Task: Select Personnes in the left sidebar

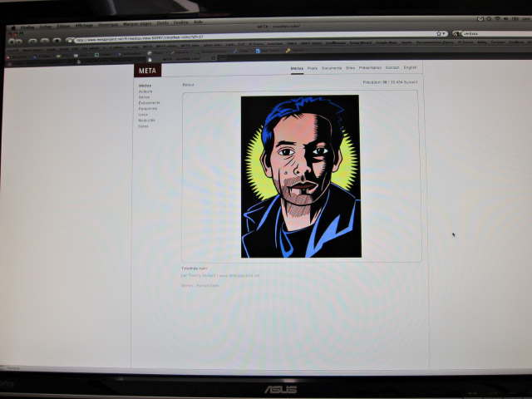Action: coord(148,109)
